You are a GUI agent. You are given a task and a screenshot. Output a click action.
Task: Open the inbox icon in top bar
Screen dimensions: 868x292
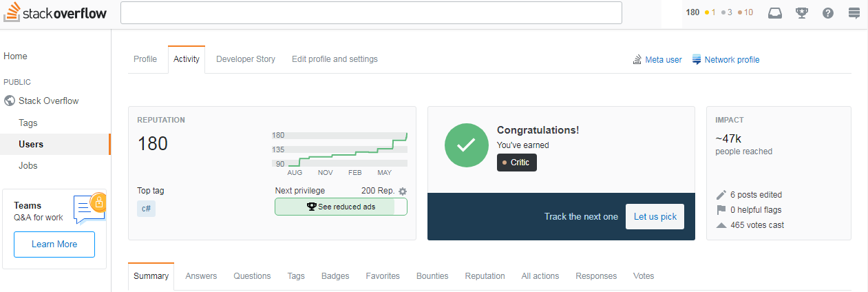(775, 12)
